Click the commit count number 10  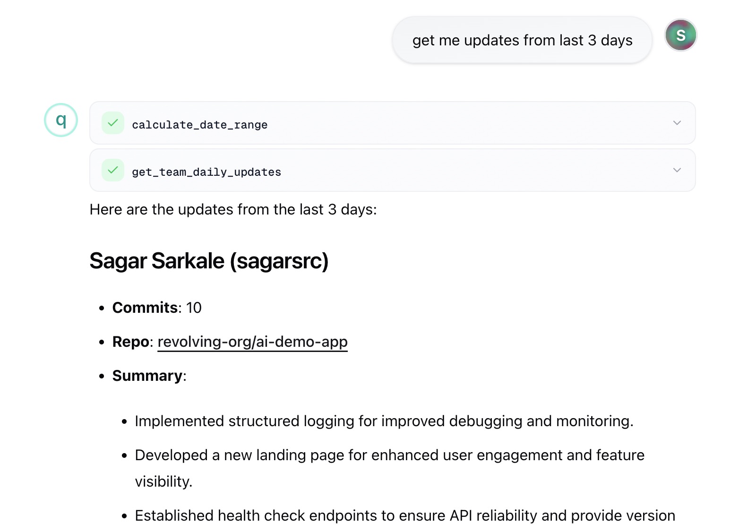click(194, 308)
